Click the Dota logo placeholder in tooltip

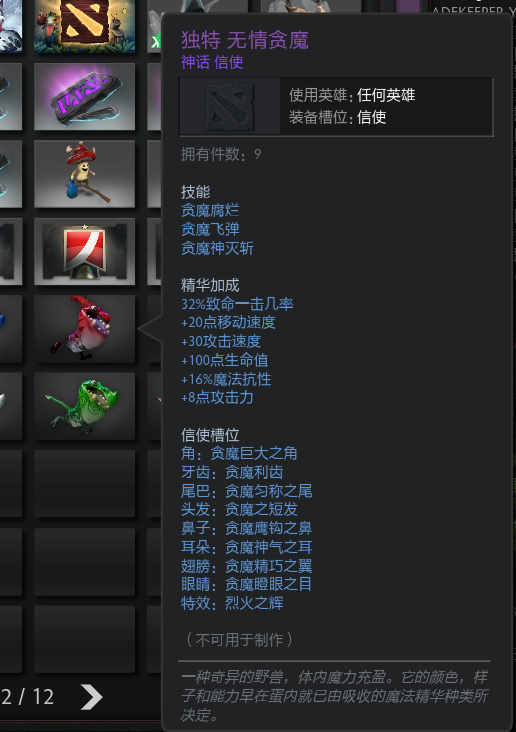[x=230, y=107]
